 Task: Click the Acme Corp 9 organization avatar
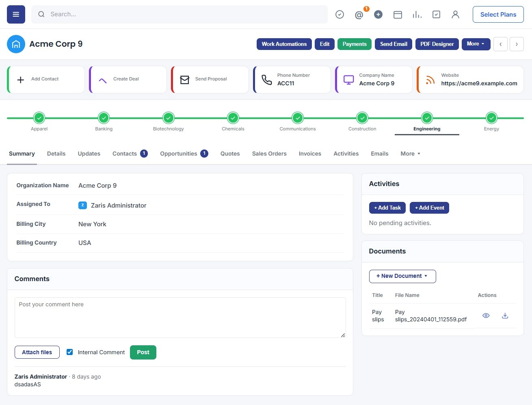16,44
